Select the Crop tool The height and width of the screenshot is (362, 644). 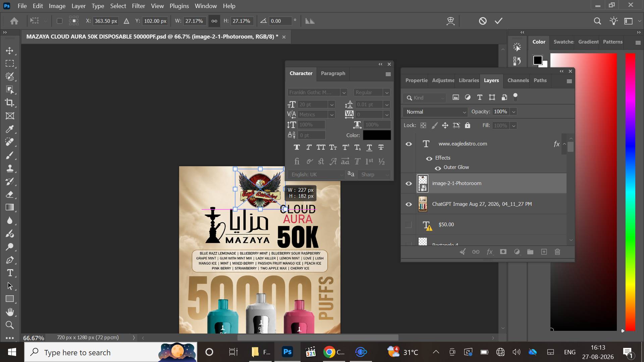coord(10,103)
